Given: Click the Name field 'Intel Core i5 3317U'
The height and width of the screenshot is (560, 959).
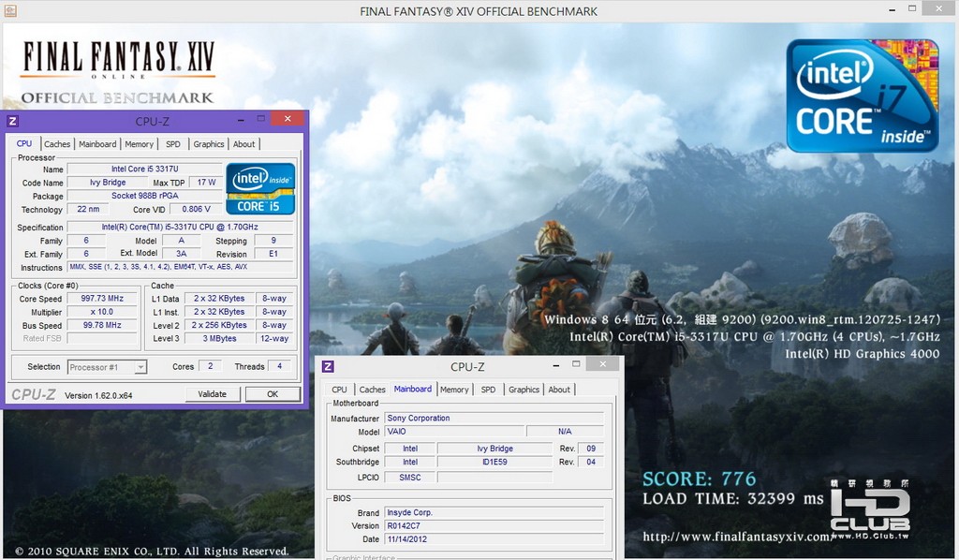Looking at the screenshot, I should (145, 169).
